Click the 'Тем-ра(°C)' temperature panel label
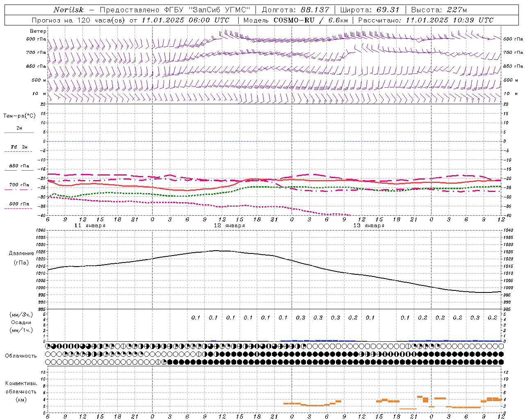The height and width of the screenshot is (420, 525). (x=19, y=116)
